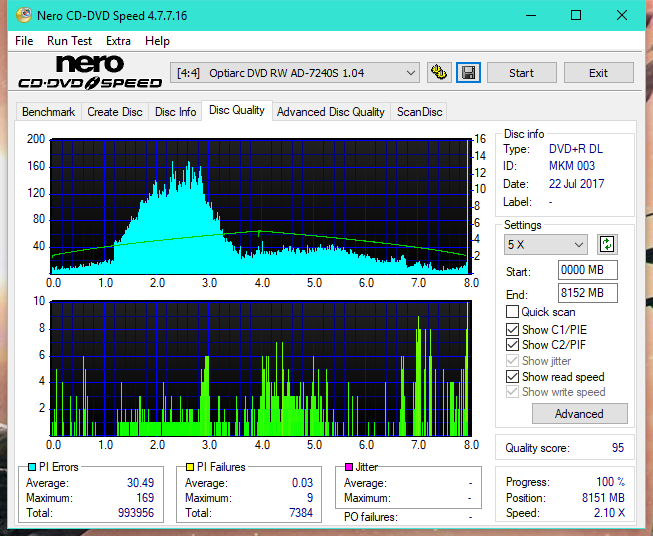Viewport: 653px width, 536px height.
Task: Open the File menu
Action: (24, 41)
